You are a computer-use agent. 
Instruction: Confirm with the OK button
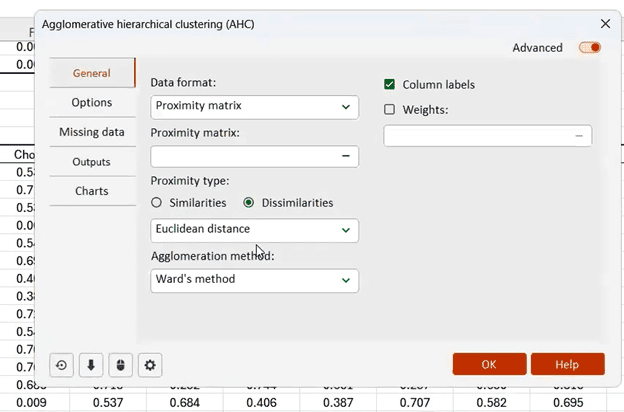(x=489, y=364)
